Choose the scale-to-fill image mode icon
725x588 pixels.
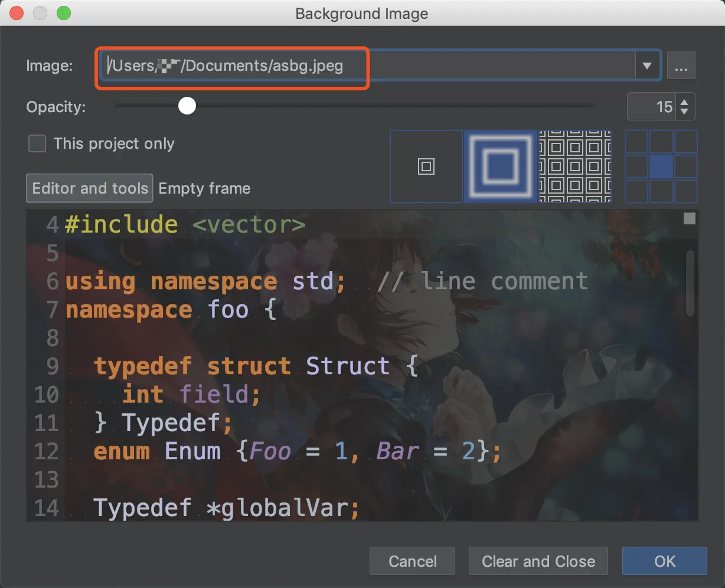click(x=501, y=166)
